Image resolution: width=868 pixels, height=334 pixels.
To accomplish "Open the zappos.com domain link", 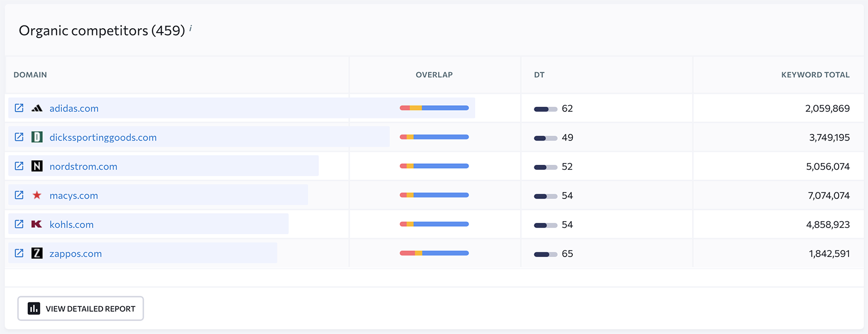I will coord(75,254).
